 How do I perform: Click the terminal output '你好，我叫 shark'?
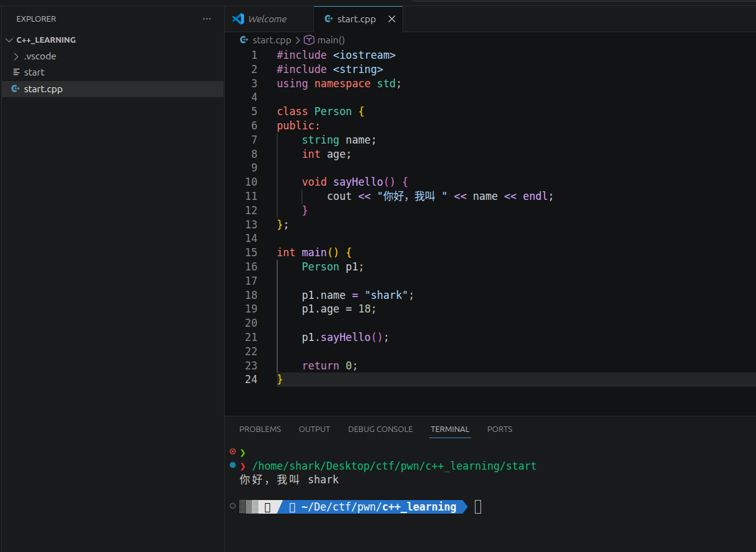[x=289, y=480]
